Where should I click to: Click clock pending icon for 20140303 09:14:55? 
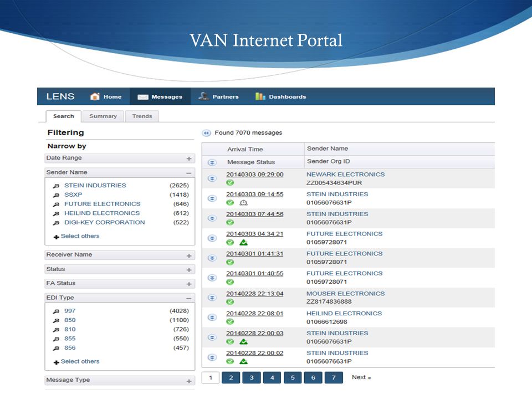(244, 203)
